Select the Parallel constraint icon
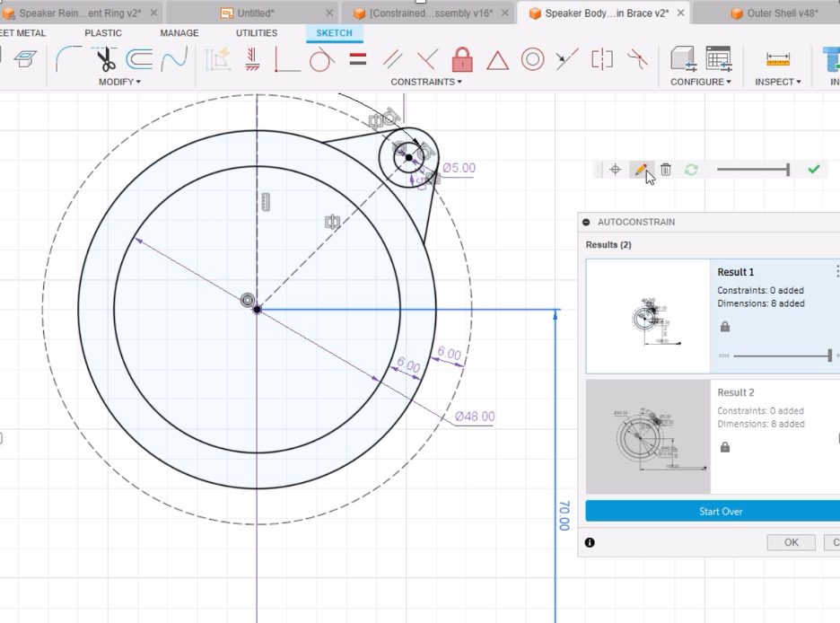The height and width of the screenshot is (623, 840). (392, 60)
